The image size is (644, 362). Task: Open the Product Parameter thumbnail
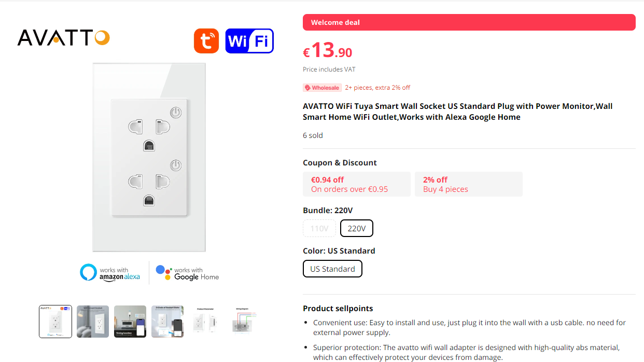coord(204,322)
